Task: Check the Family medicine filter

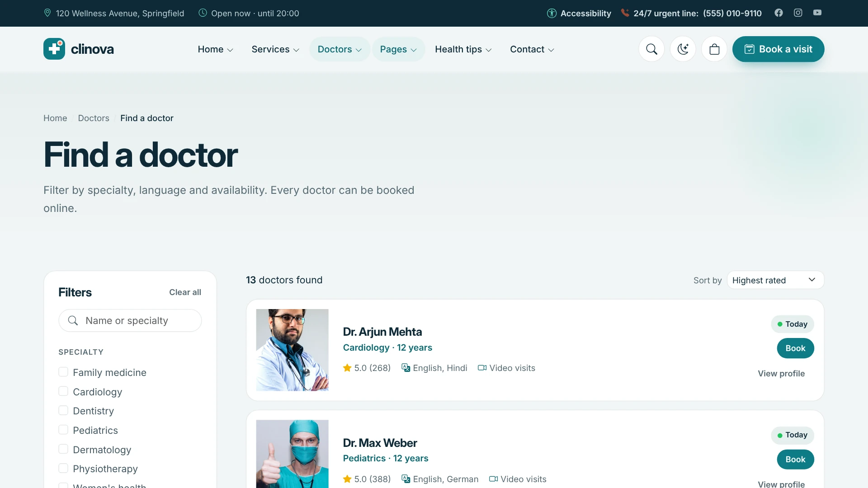Action: pyautogui.click(x=63, y=372)
